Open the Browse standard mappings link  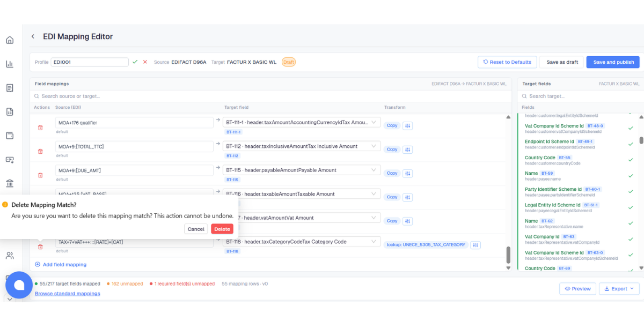click(68, 294)
